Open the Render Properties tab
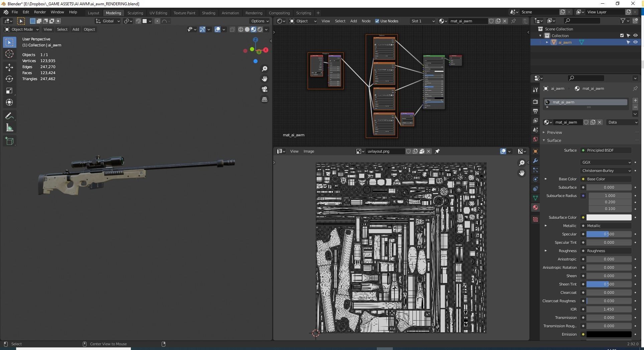The width and height of the screenshot is (644, 350). pyautogui.click(x=535, y=102)
